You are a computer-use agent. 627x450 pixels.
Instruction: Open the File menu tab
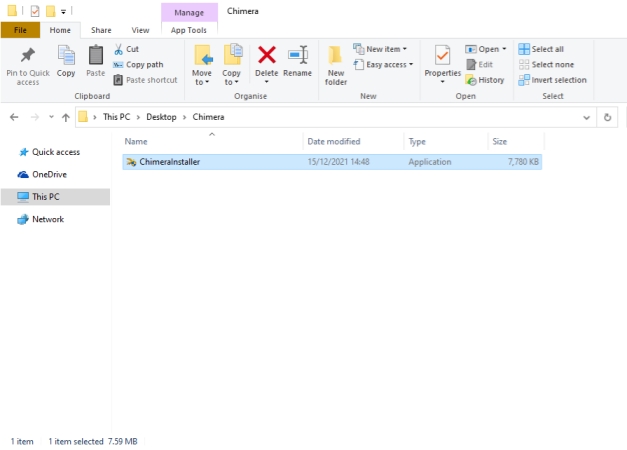click(x=20, y=30)
